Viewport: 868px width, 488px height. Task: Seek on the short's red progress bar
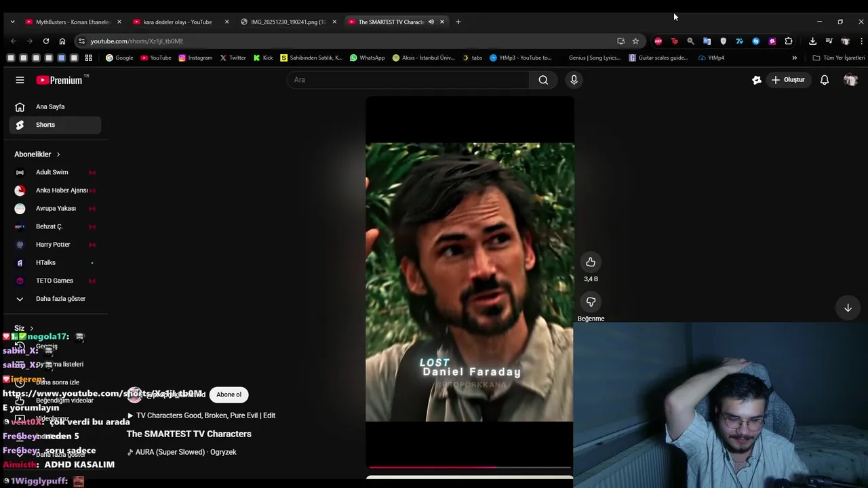pyautogui.click(x=470, y=467)
